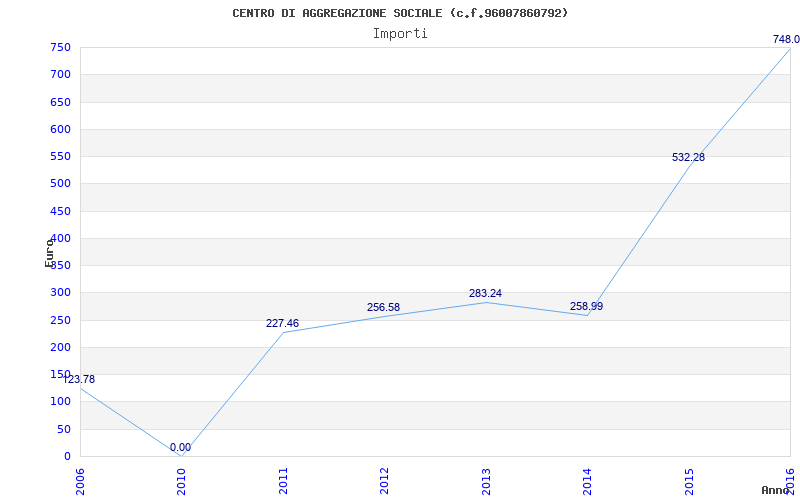Click the 300 y-axis value
The height and width of the screenshot is (500, 800).
(60, 293)
